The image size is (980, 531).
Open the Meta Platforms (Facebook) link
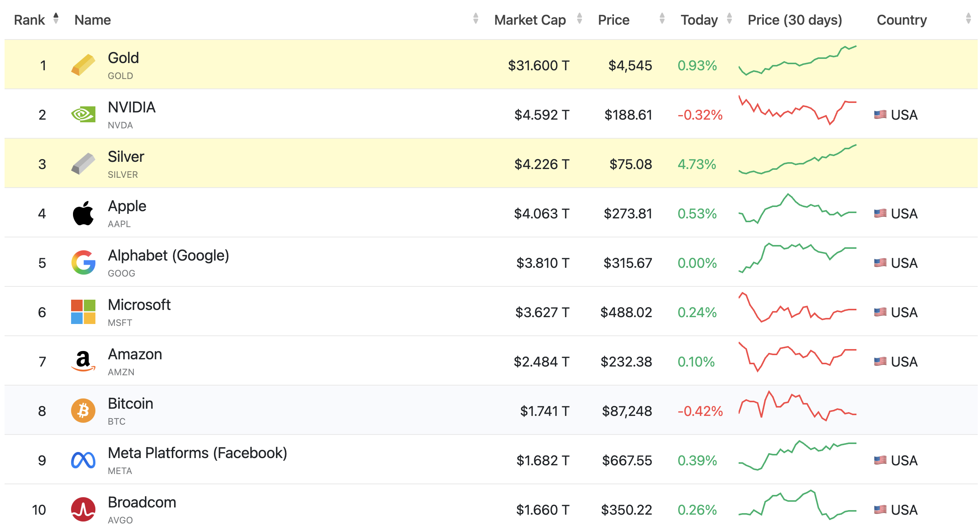click(x=197, y=453)
